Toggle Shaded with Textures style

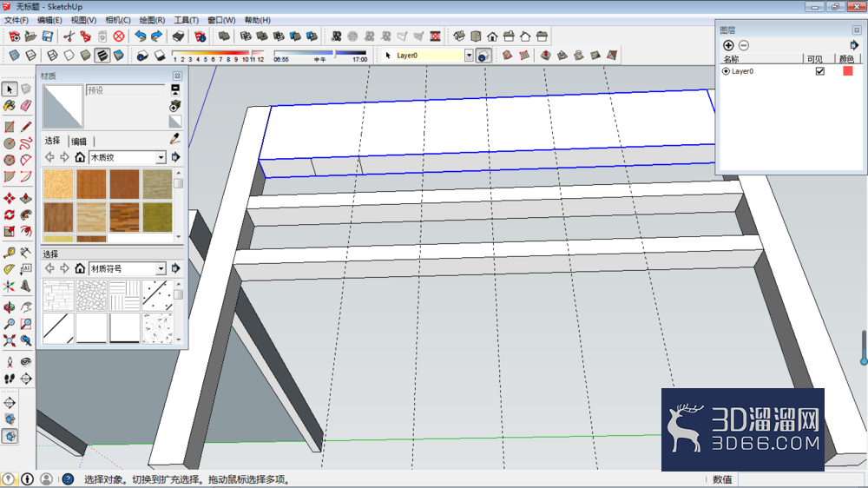[x=102, y=55]
